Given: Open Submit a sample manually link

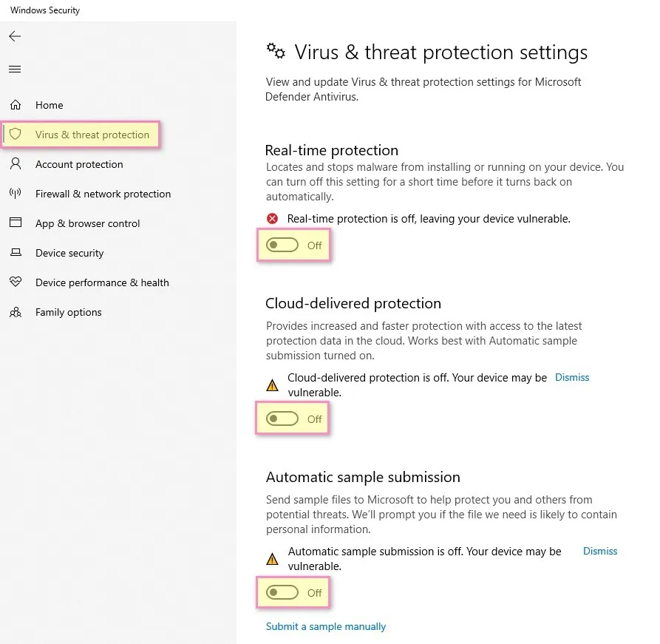Looking at the screenshot, I should coord(326,626).
